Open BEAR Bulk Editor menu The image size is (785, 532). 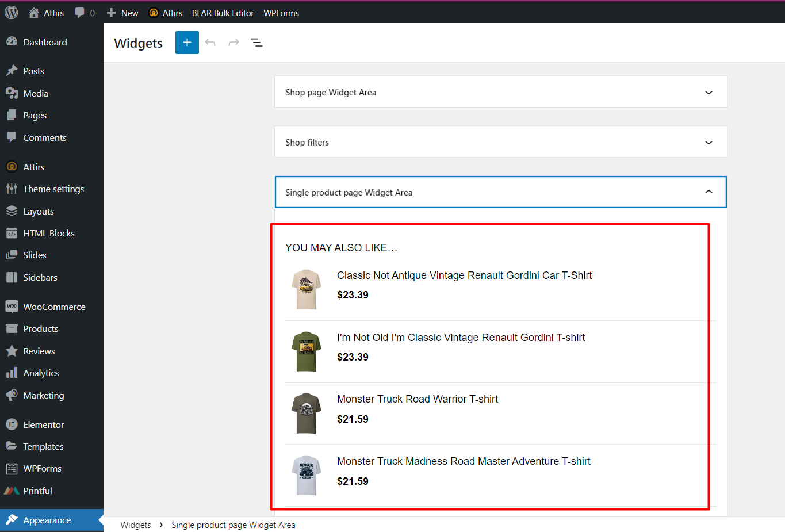(x=223, y=13)
